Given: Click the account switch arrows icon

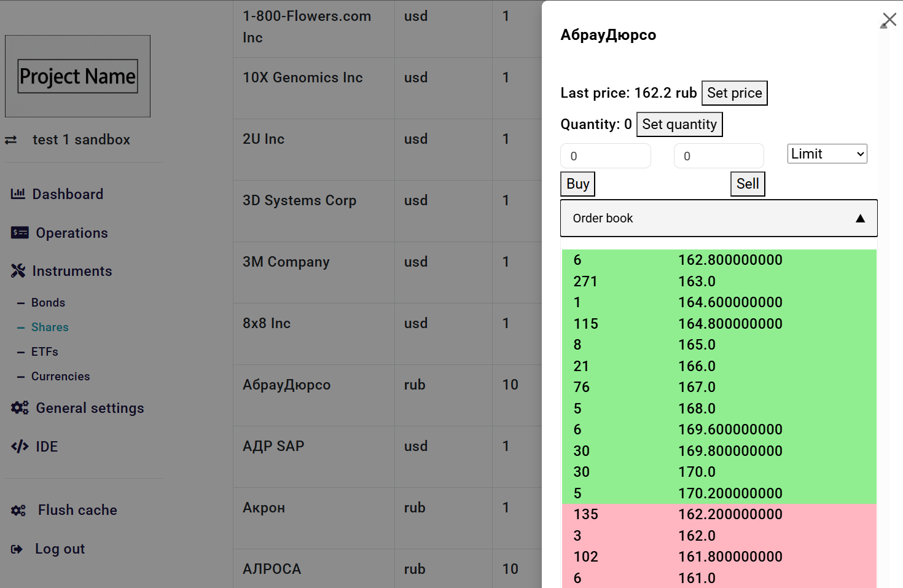Looking at the screenshot, I should 11,140.
